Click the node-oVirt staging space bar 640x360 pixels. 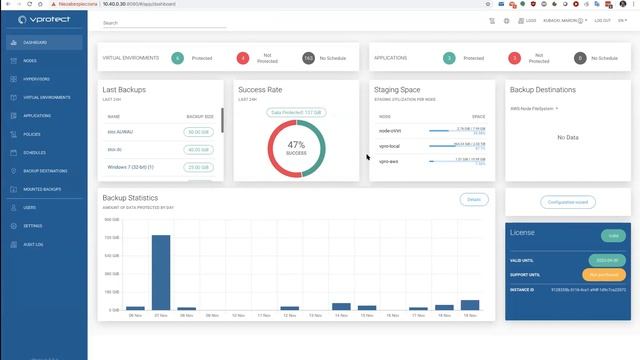tap(457, 131)
